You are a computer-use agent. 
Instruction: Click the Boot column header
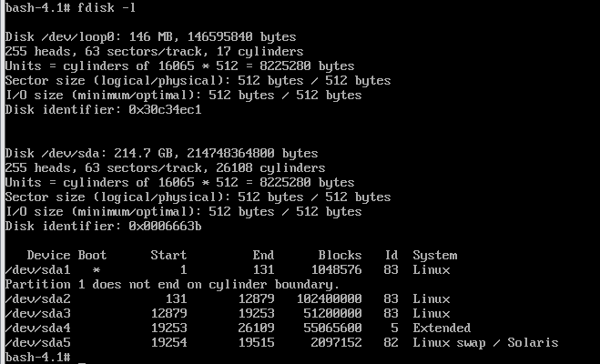coord(92,255)
